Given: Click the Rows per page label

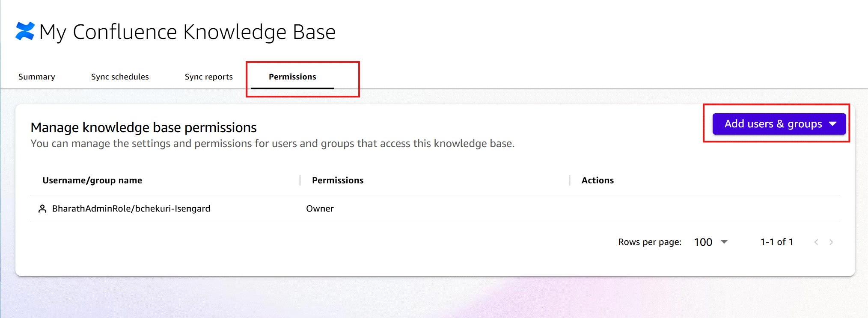Looking at the screenshot, I should pyautogui.click(x=650, y=242).
